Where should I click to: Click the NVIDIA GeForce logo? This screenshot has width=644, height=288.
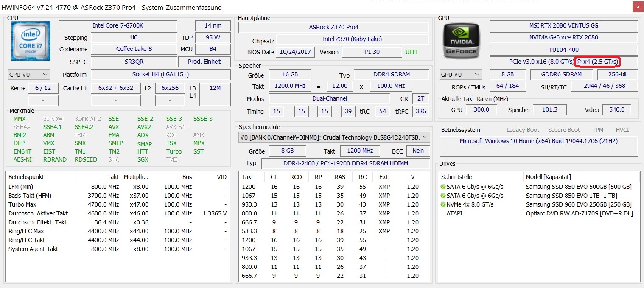461,41
